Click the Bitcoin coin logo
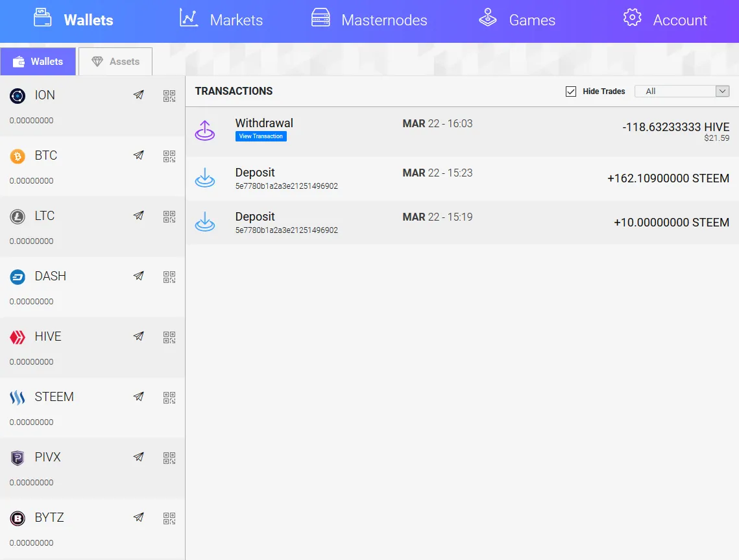The width and height of the screenshot is (739, 560). point(18,156)
